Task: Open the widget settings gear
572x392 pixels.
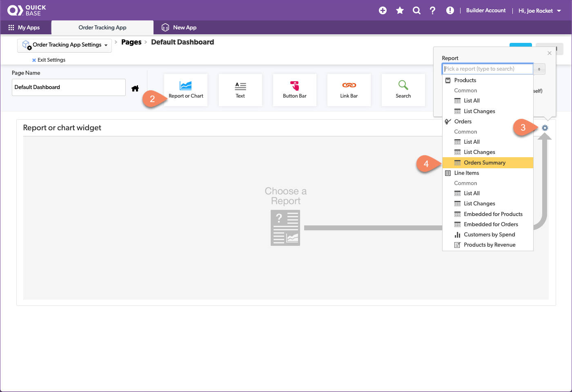Action: click(x=545, y=127)
